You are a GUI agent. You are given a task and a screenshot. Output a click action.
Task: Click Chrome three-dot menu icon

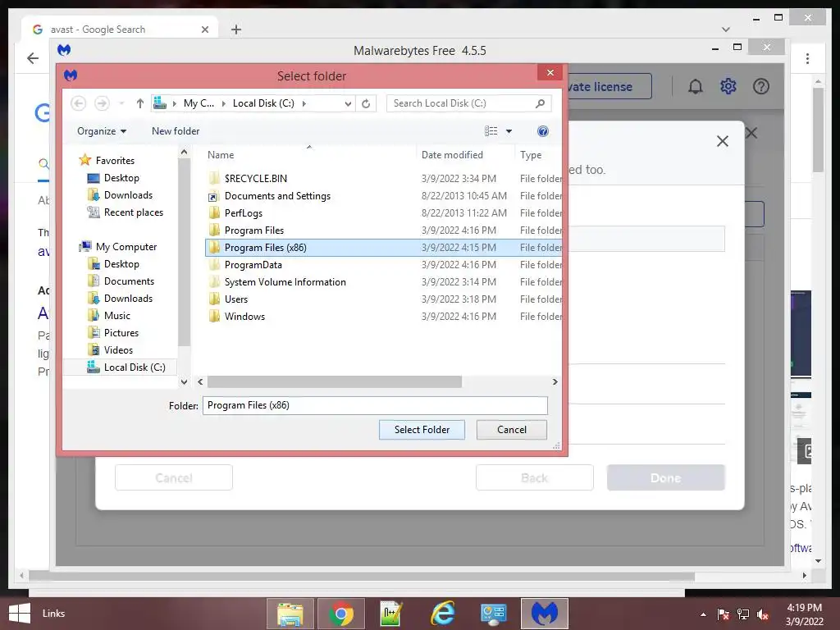(807, 58)
